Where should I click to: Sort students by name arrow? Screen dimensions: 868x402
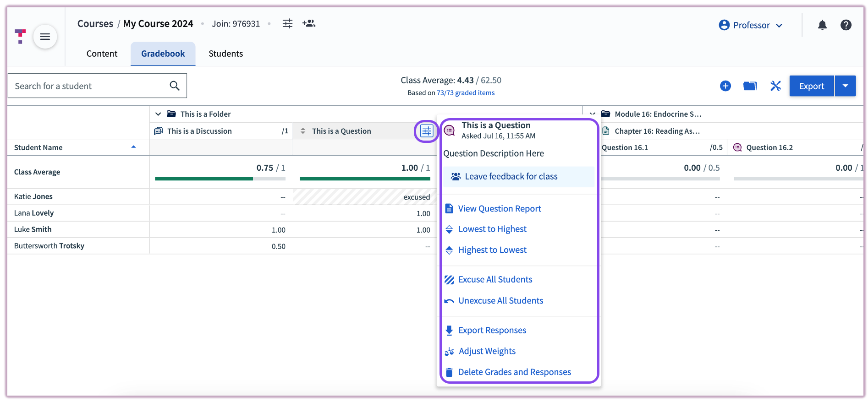(x=133, y=147)
